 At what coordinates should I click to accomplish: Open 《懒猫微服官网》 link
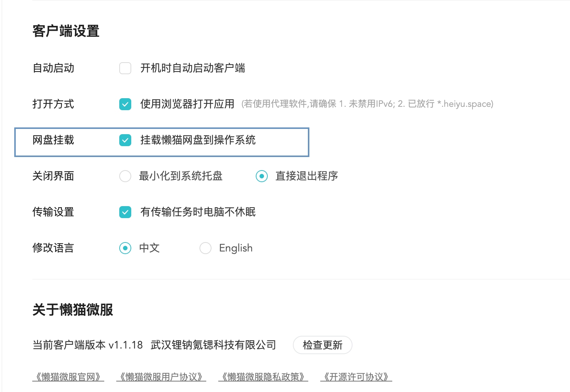point(68,377)
